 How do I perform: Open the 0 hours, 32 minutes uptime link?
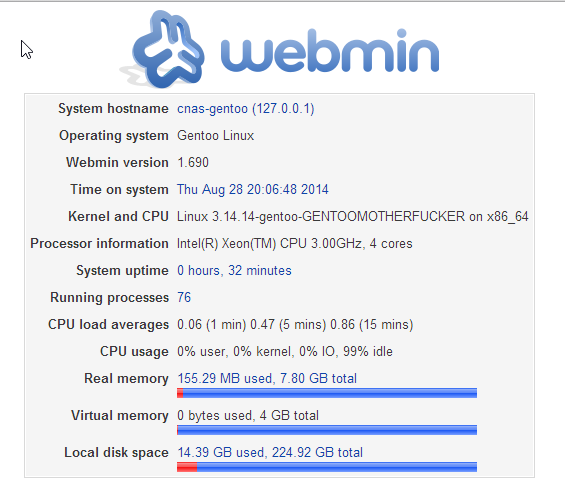(x=234, y=270)
